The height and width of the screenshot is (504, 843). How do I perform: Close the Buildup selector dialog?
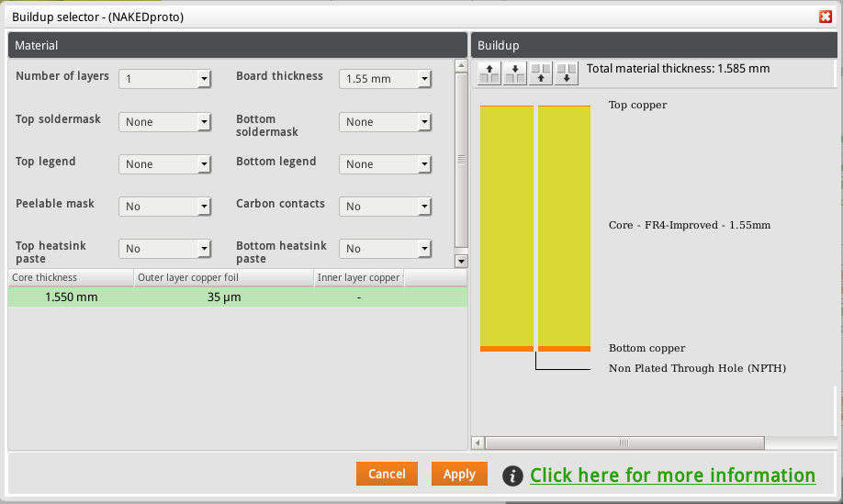pos(826,17)
